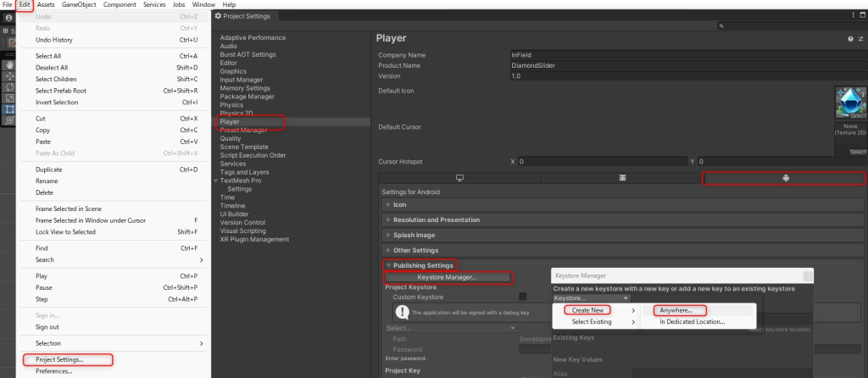Switch to the Android platform tab
The width and height of the screenshot is (868, 378).
pyautogui.click(x=785, y=178)
